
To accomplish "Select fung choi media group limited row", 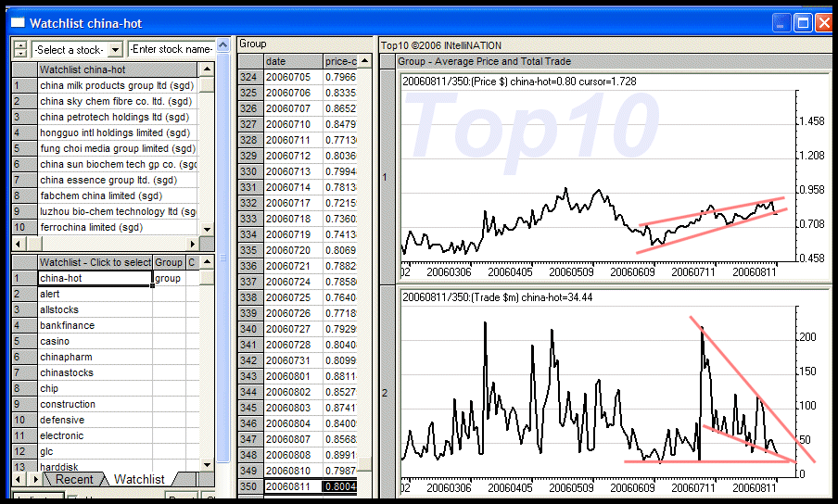I will 117,148.
